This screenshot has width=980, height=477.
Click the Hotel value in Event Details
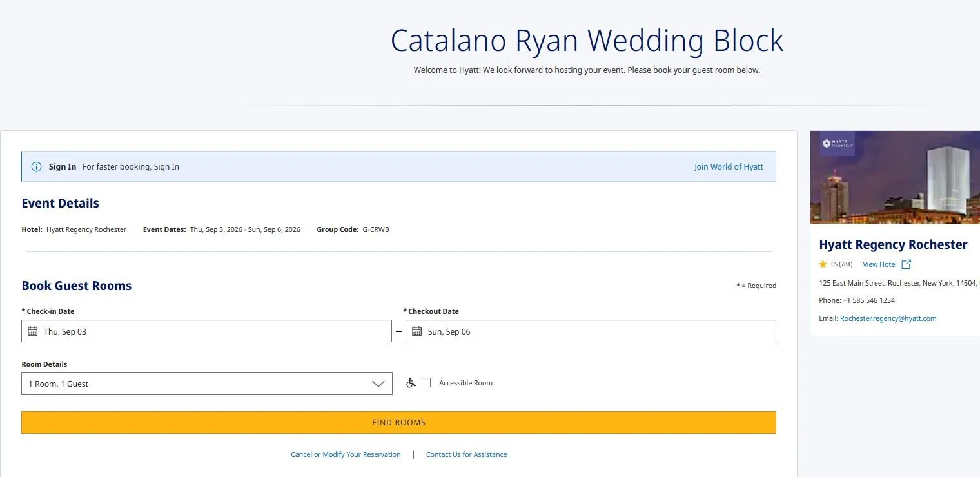(x=86, y=229)
